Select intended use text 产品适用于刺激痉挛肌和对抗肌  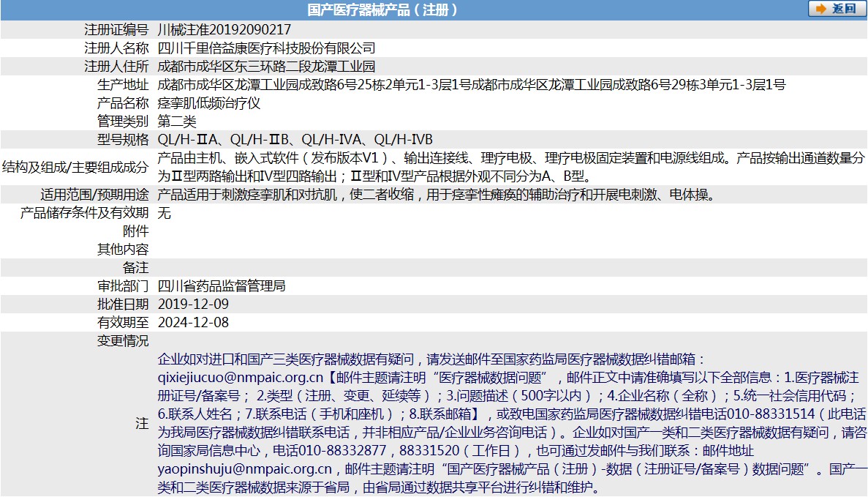click(x=437, y=195)
